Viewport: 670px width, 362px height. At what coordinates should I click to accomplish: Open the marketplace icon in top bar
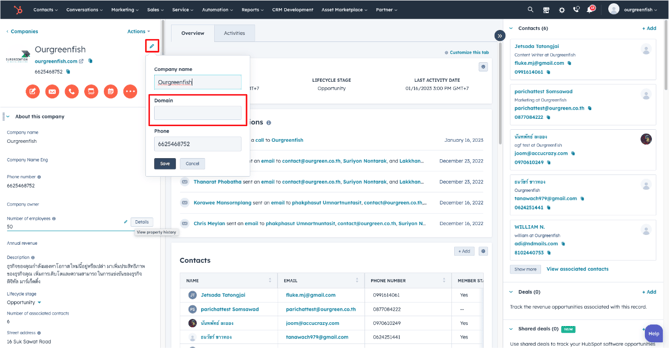(546, 10)
